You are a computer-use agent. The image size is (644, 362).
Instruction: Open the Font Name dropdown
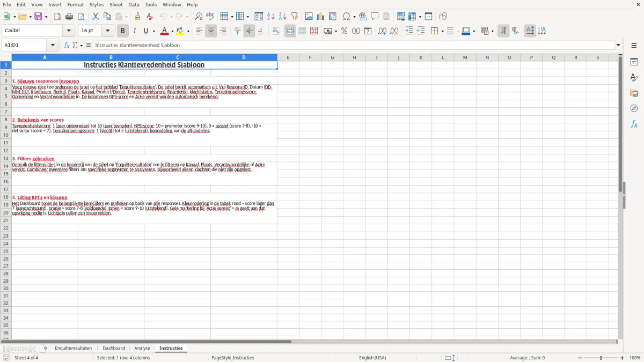(69, 31)
